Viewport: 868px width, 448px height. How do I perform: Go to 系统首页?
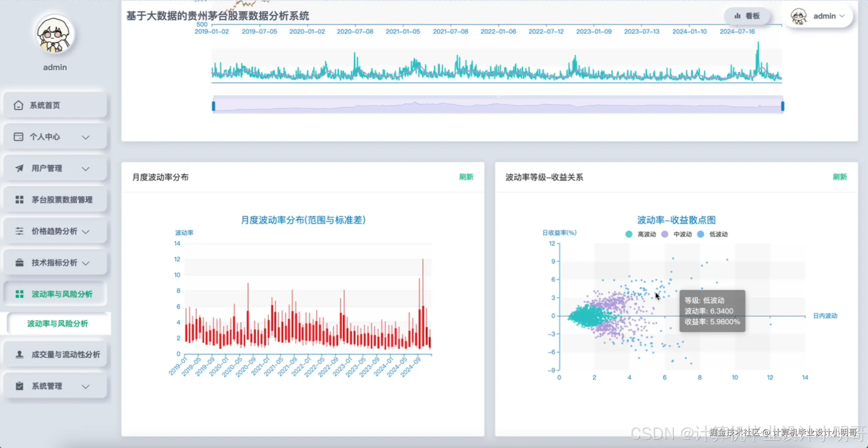(55, 105)
